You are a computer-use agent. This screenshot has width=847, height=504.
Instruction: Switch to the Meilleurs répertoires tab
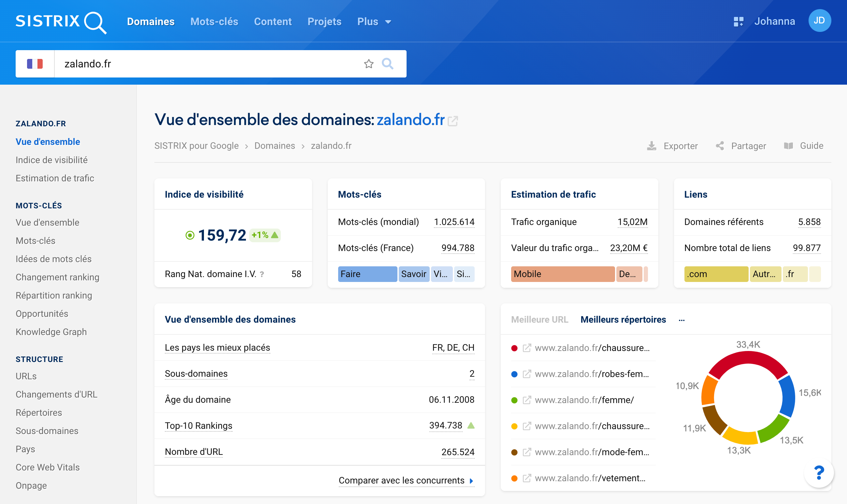tap(623, 320)
